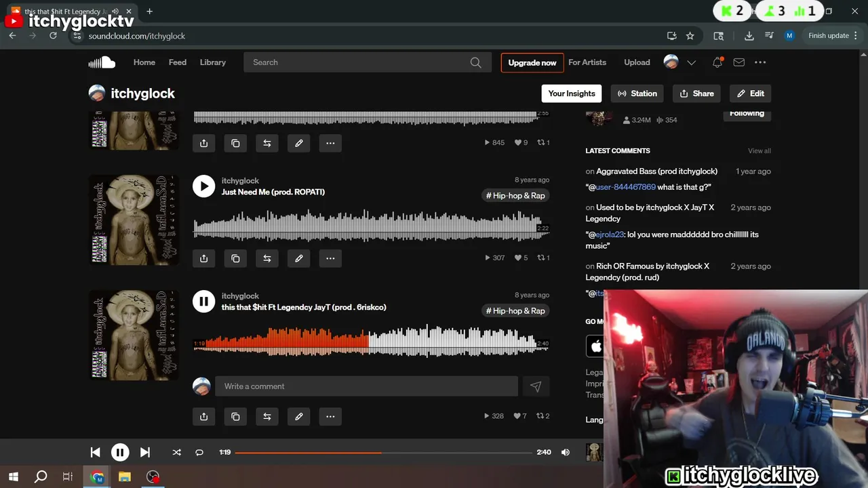Click the search magnifier icon
Image resolution: width=868 pixels, height=488 pixels.
476,62
